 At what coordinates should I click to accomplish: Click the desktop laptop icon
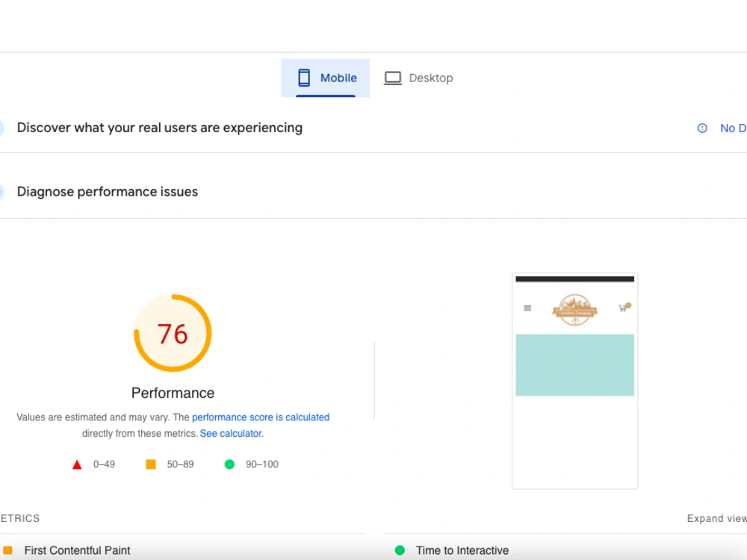click(393, 78)
